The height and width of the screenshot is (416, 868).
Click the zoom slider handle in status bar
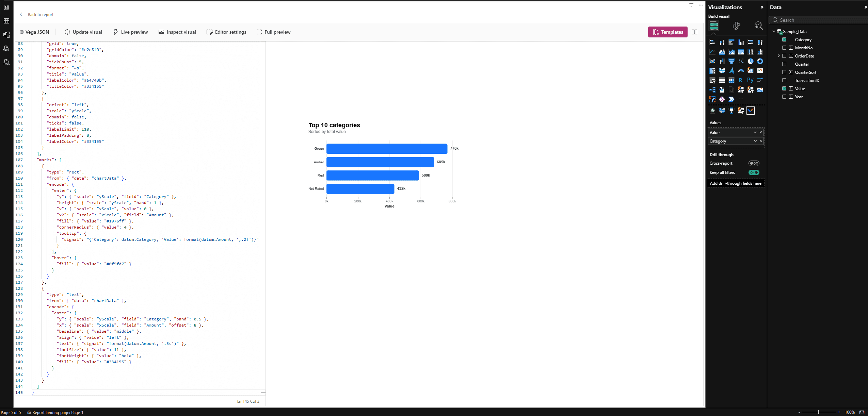coord(819,412)
